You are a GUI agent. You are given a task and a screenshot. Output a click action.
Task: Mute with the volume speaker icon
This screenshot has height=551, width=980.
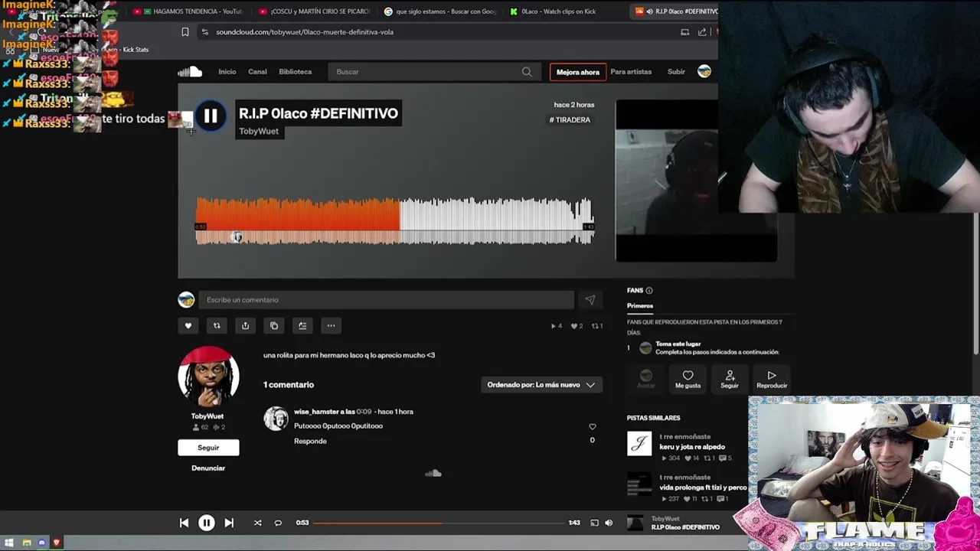[609, 523]
